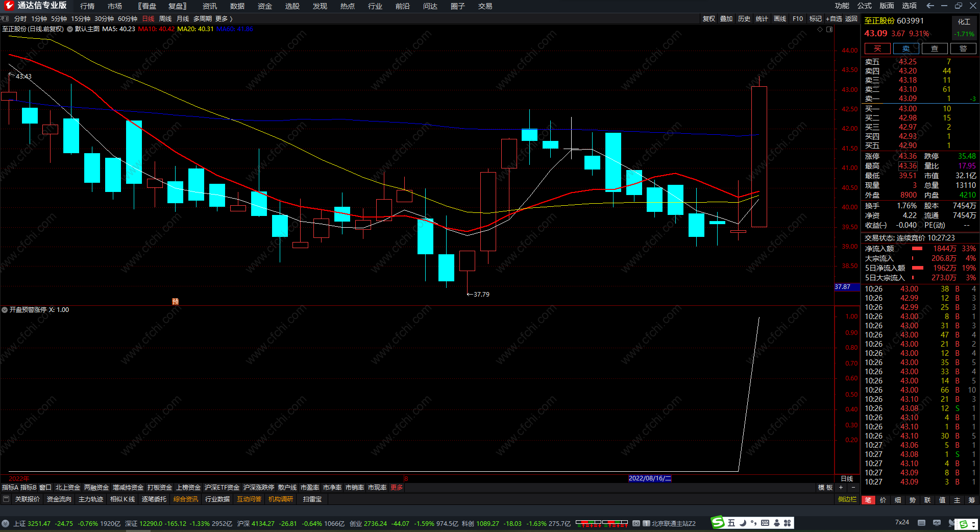Toggle 侧边栏 sidebar display
The image size is (980, 532).
click(x=847, y=499)
